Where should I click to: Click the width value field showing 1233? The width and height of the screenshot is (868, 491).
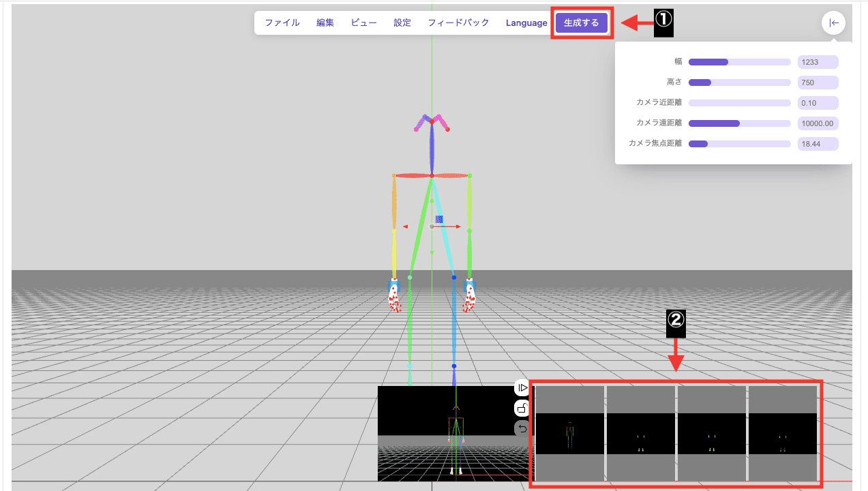[818, 61]
